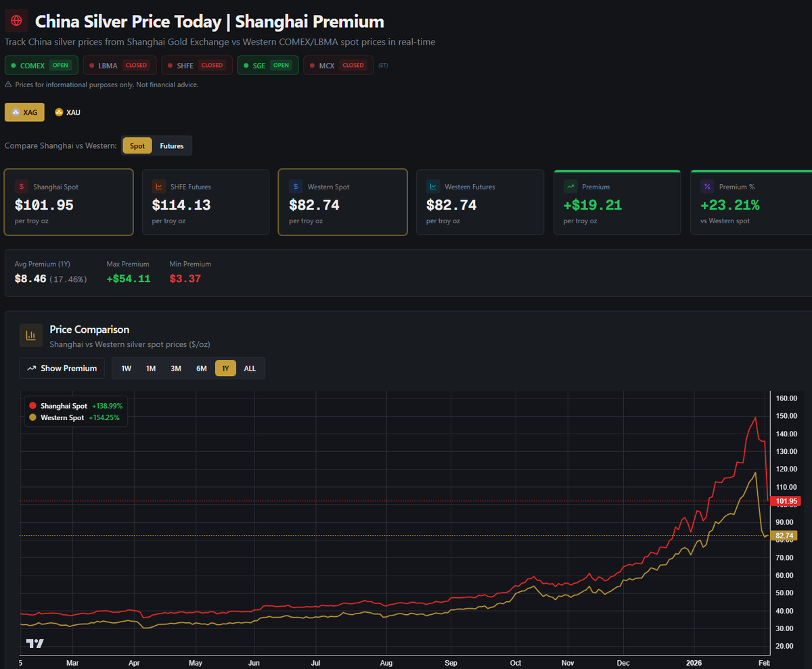812x669 pixels.
Task: Switch to the XAU gold metal toggle
Action: pyautogui.click(x=68, y=112)
